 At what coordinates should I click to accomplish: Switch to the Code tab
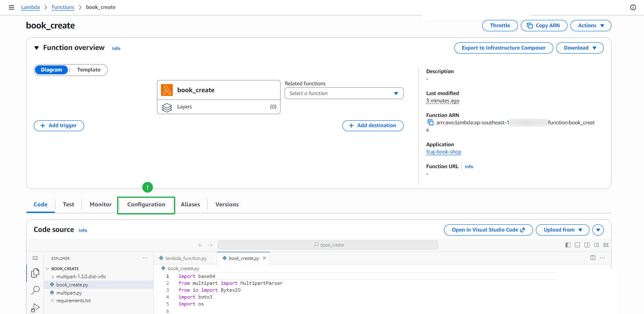40,204
